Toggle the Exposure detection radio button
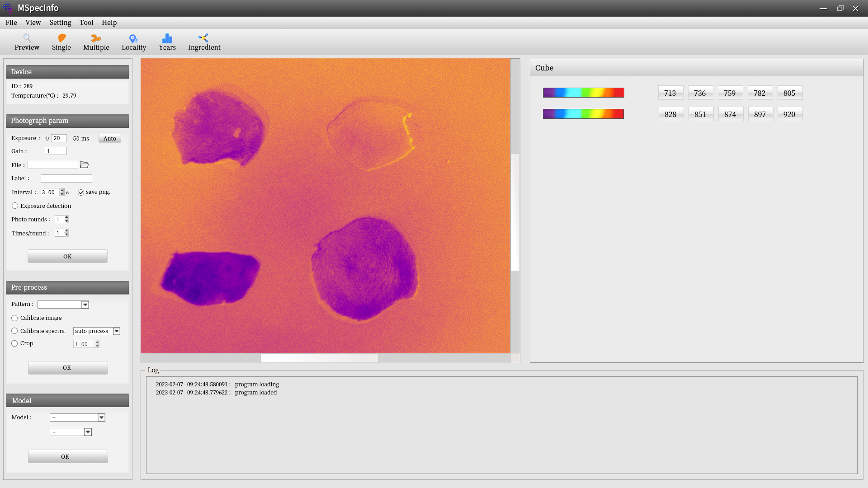The image size is (868, 488). click(x=15, y=206)
